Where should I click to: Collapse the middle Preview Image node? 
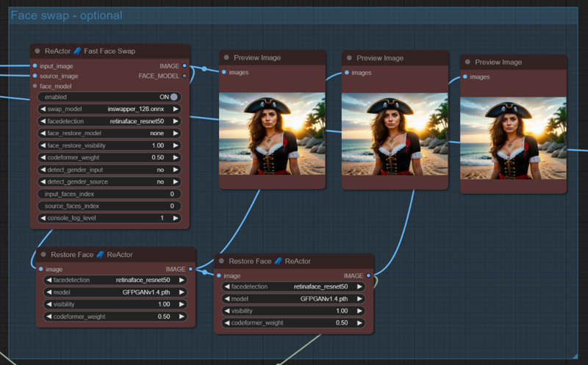(350, 58)
